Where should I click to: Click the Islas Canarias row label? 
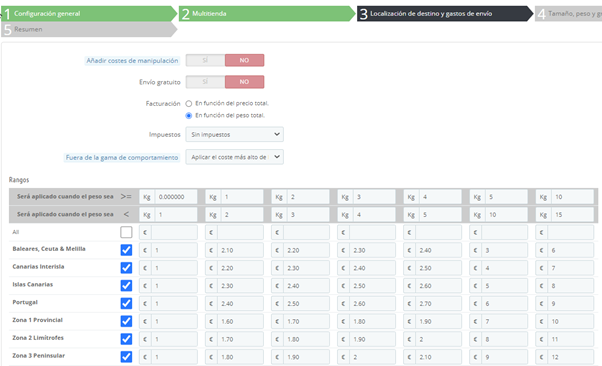[33, 284]
